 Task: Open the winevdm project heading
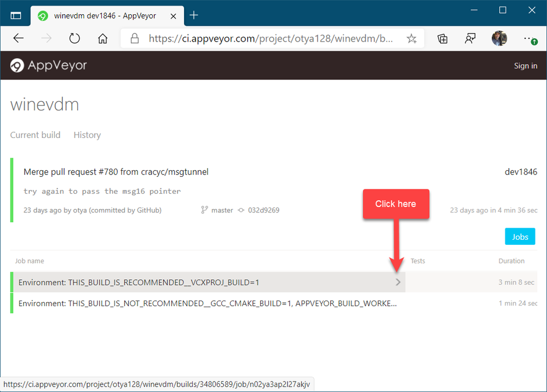pyautogui.click(x=45, y=105)
